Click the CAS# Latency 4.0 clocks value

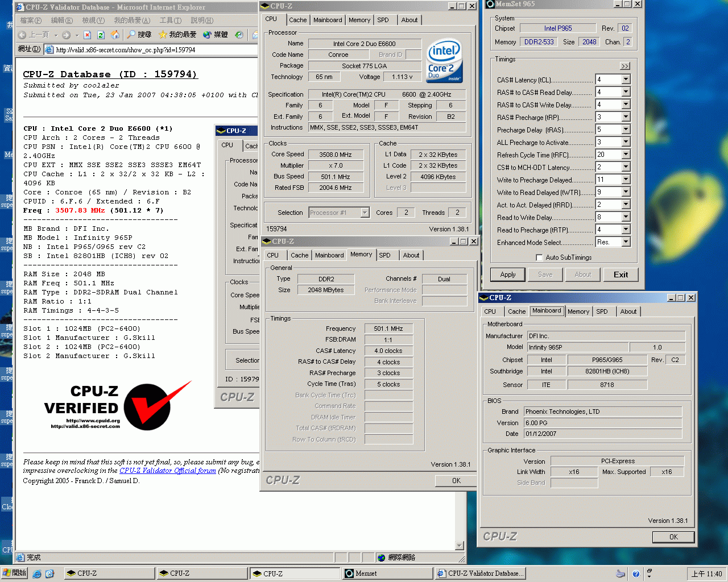tap(388, 351)
